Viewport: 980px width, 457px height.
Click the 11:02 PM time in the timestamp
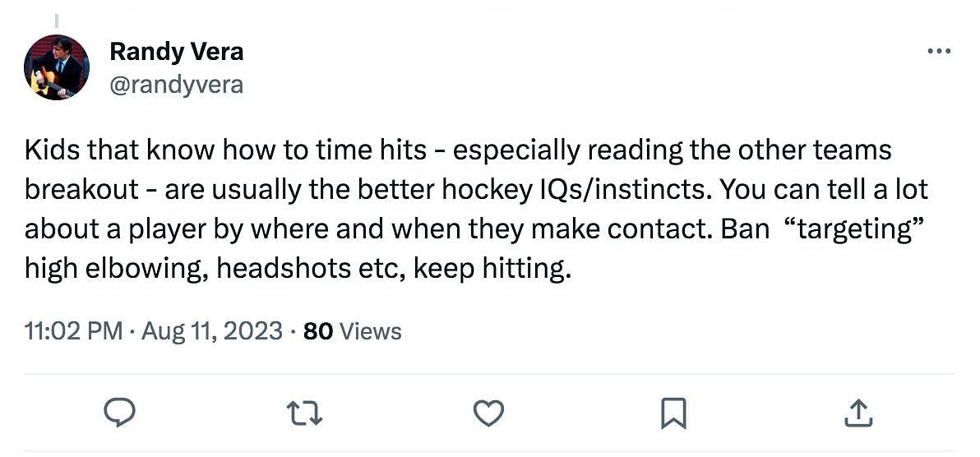pyautogui.click(x=73, y=331)
